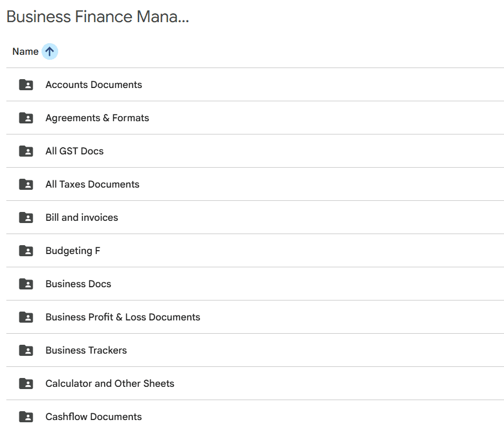Screen dimensions: 504x430
Task: Open the Agreements & Formats folder
Action: (x=97, y=118)
